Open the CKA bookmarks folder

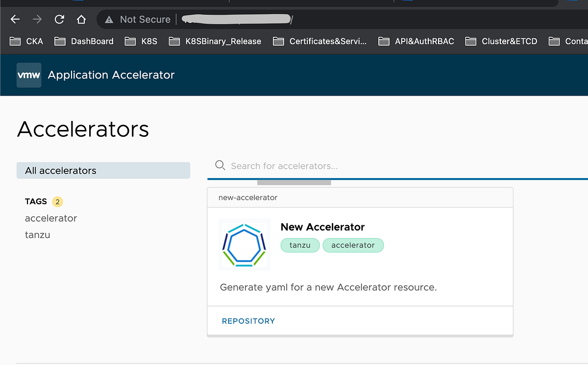[x=26, y=41]
